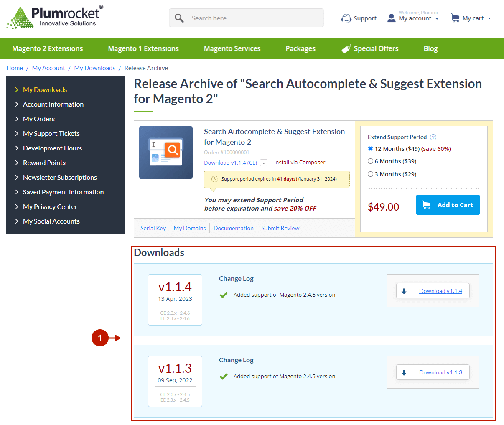The height and width of the screenshot is (425, 504).
Task: Expand the My account dropdown
Action: coord(437,19)
